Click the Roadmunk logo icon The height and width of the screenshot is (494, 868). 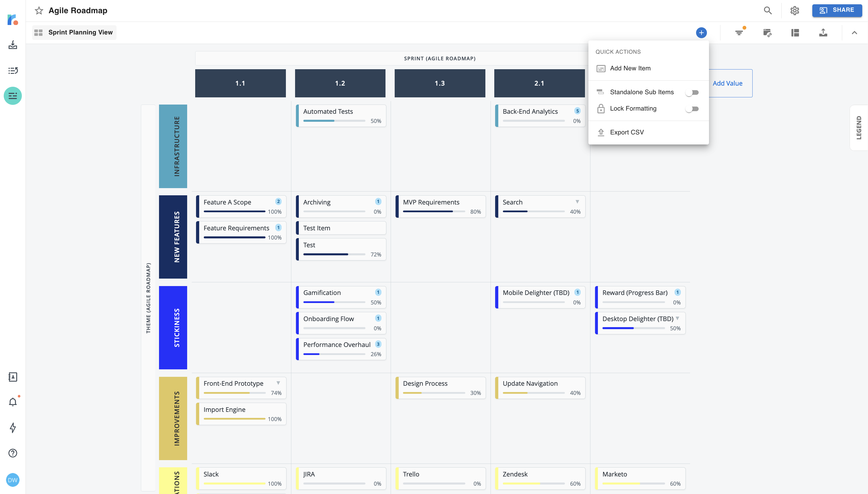pyautogui.click(x=13, y=19)
